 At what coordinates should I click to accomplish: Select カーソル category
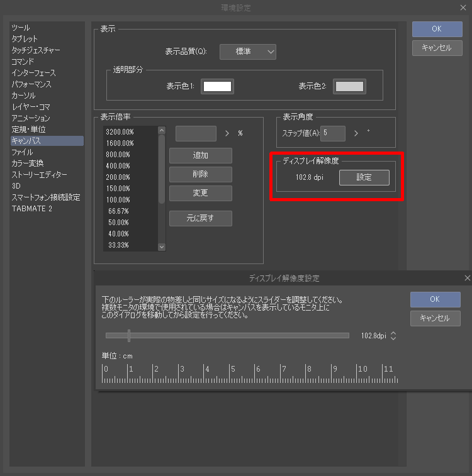[23, 96]
